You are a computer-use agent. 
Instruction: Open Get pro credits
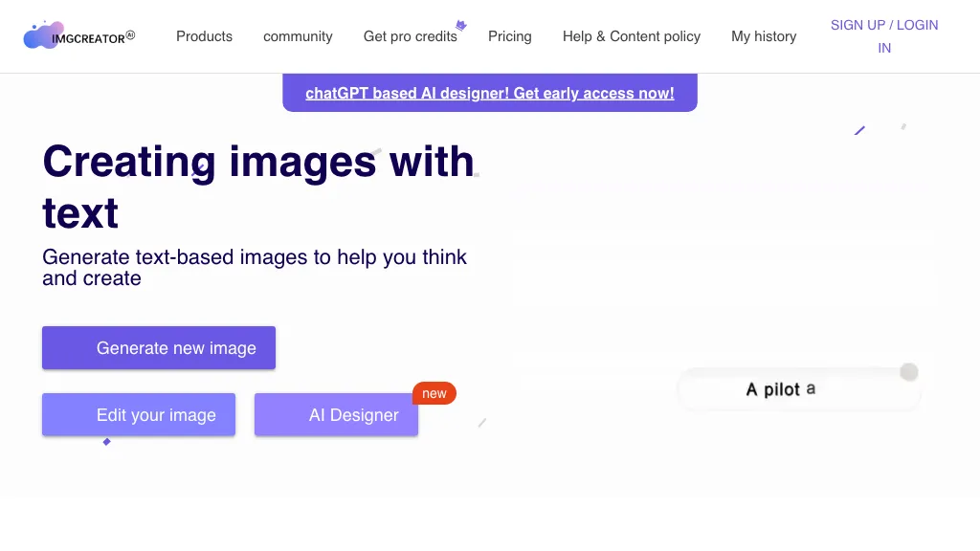click(x=410, y=36)
